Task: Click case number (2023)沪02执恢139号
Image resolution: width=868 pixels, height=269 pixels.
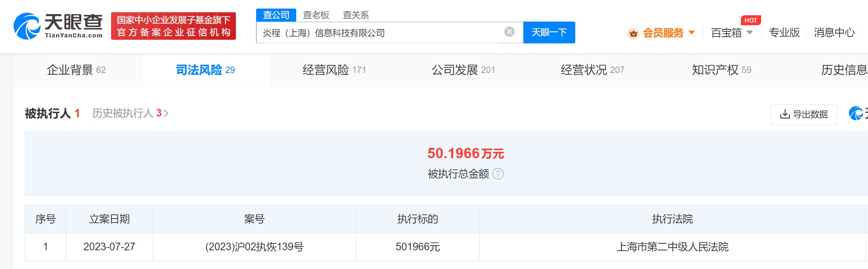Action: click(x=254, y=247)
